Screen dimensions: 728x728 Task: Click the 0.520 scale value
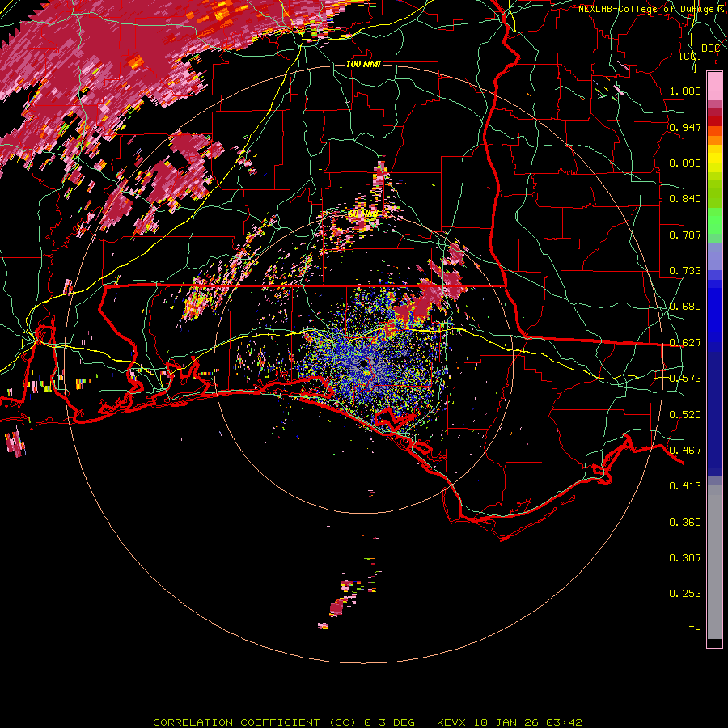pos(685,415)
